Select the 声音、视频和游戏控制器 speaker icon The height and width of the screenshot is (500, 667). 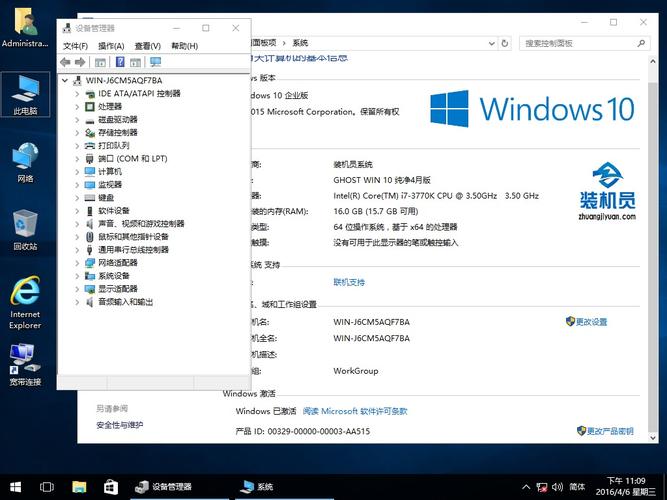90,224
